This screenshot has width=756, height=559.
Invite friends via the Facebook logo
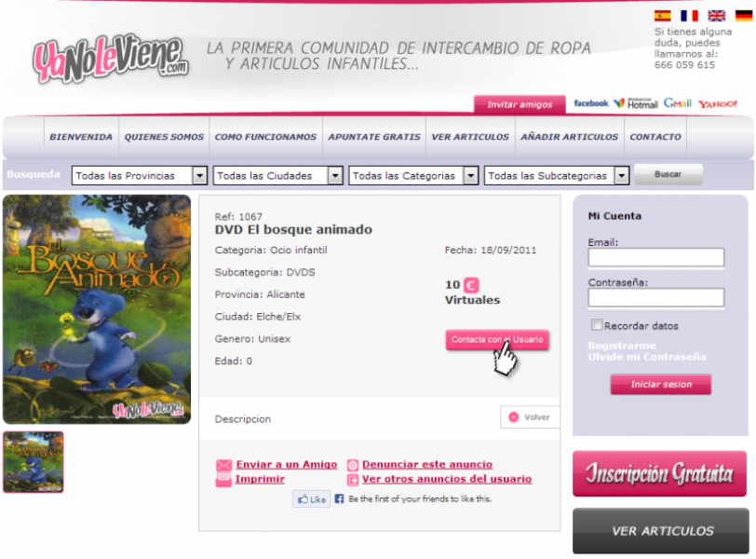point(591,103)
